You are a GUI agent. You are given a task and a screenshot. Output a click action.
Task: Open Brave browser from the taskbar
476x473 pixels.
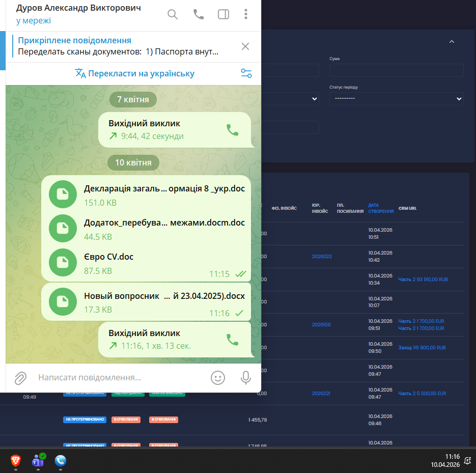click(16, 461)
